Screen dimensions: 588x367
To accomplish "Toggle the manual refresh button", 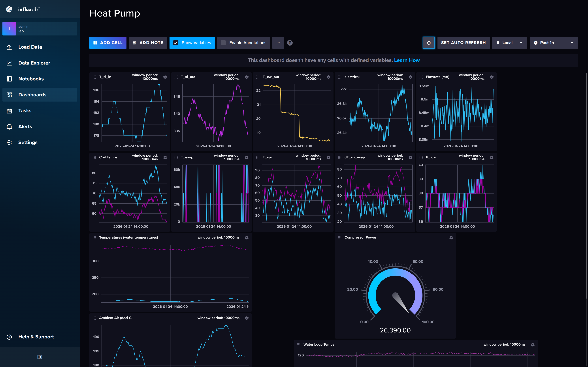I will (x=429, y=43).
